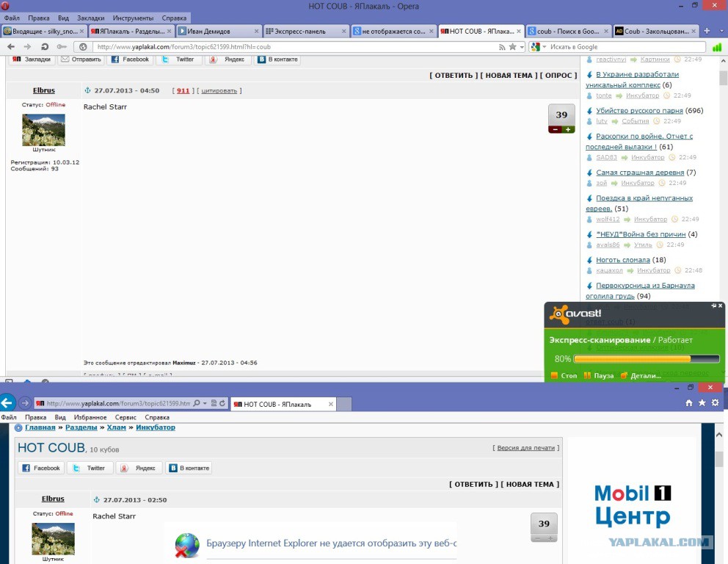Click the RSS feed icon in Opera's address bar
The height and width of the screenshot is (564, 728).
[x=502, y=47]
